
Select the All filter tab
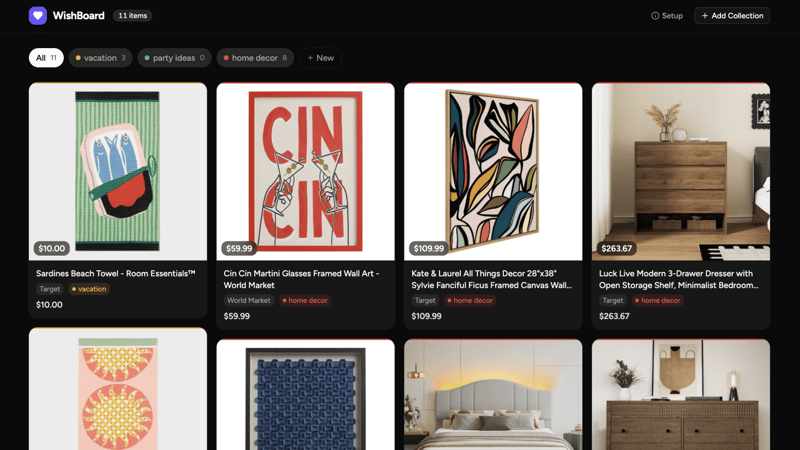tap(46, 58)
